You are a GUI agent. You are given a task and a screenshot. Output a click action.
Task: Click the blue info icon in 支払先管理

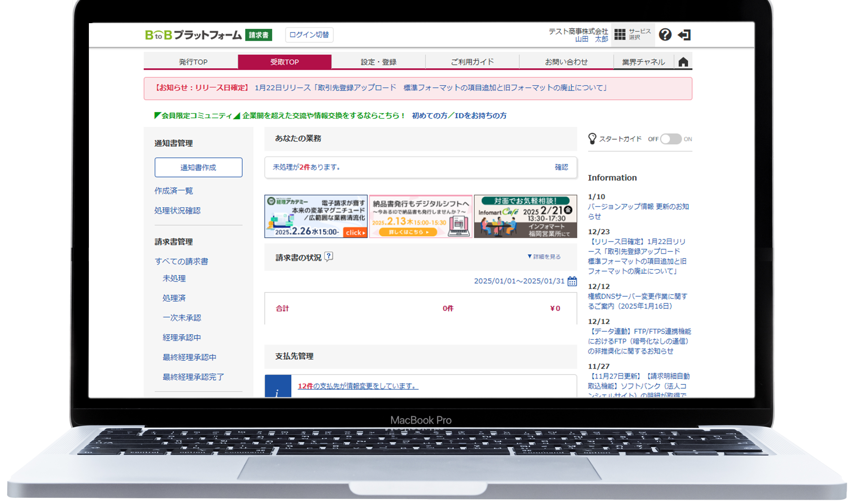tap(278, 386)
